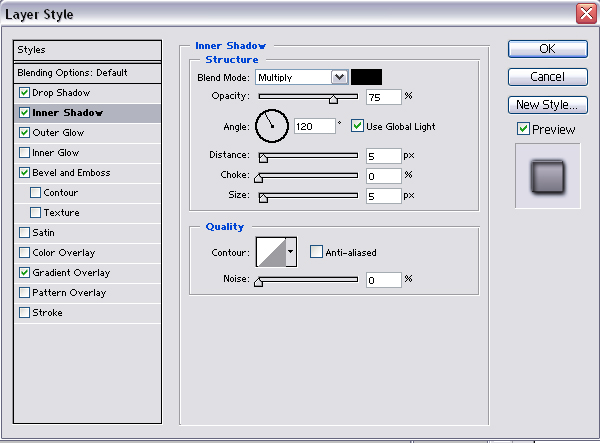This screenshot has width=600, height=443.
Task: Uncheck the Drop Shadow checkbox
Action: tap(24, 93)
